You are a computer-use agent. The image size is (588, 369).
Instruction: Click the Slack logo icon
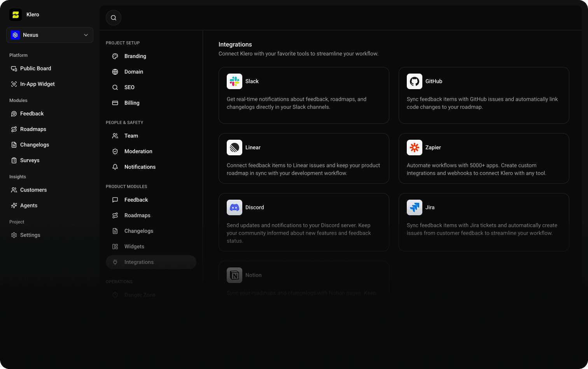click(x=234, y=81)
